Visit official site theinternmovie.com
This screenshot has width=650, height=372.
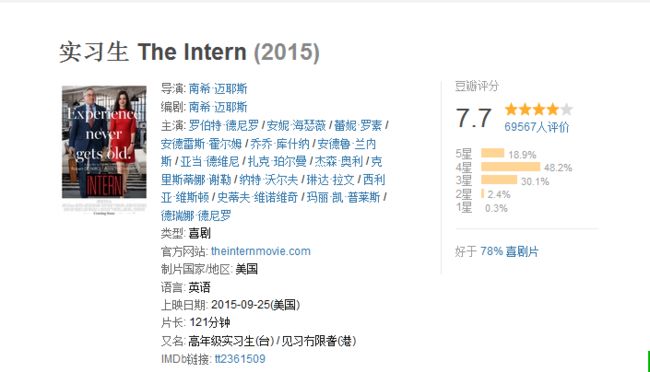tap(260, 251)
